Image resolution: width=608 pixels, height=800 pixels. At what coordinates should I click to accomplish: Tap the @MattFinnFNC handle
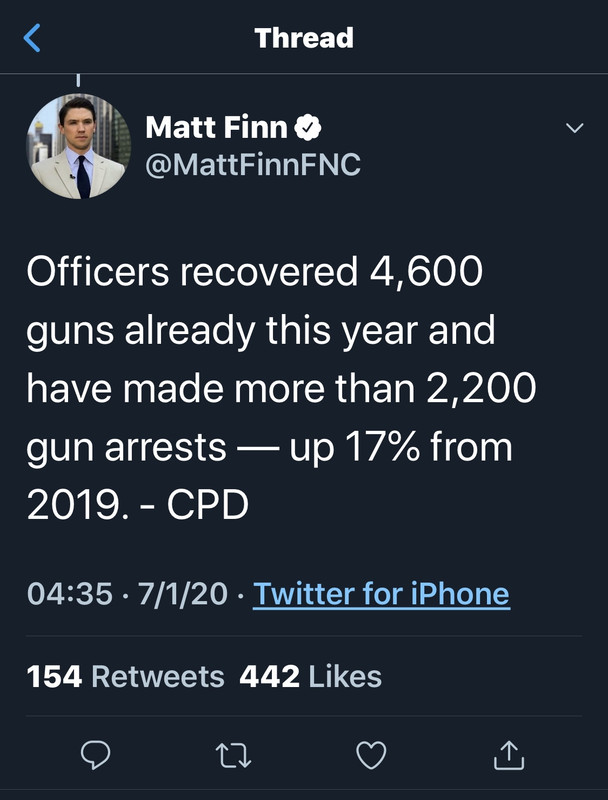point(253,165)
